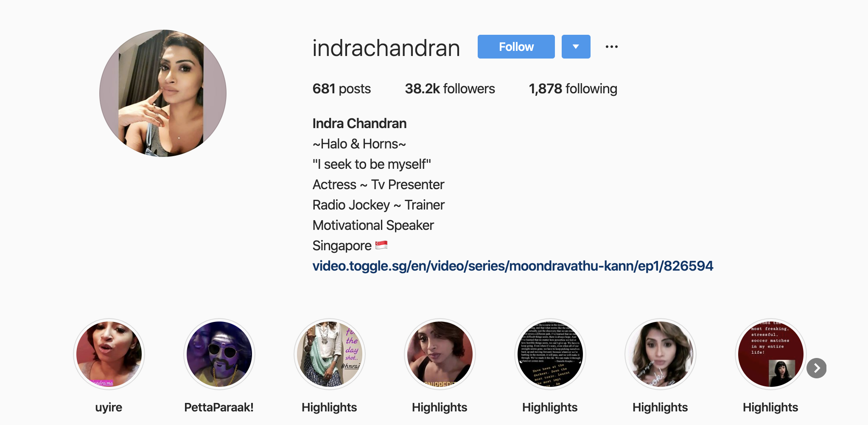
Task: Open the PettaParaak! story highlight
Action: pos(219,354)
